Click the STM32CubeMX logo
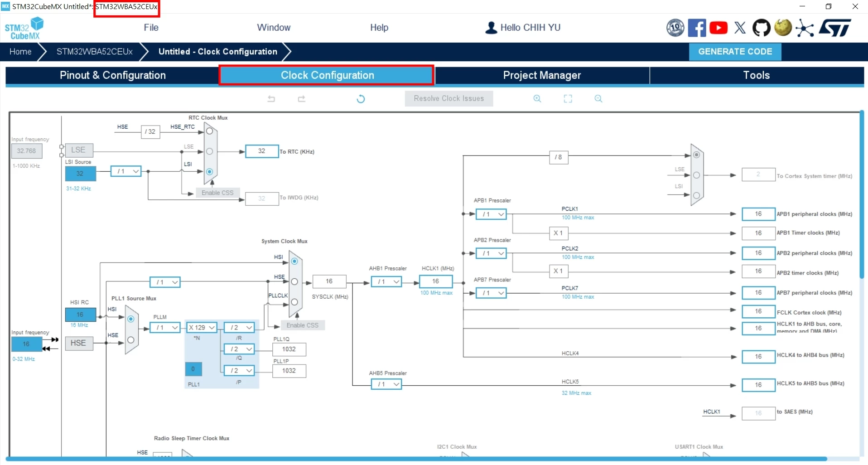868x465 pixels. click(24, 28)
